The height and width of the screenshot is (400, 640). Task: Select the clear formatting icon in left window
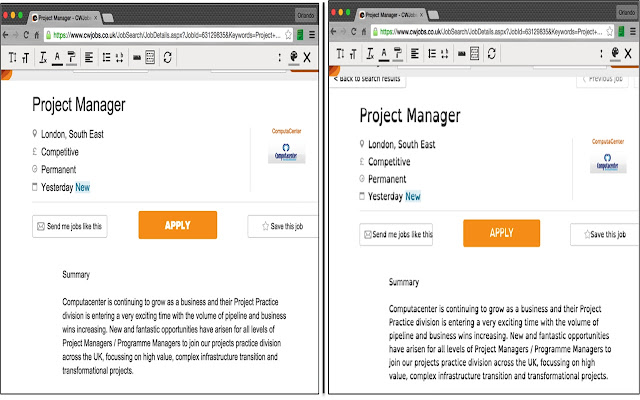43,58
